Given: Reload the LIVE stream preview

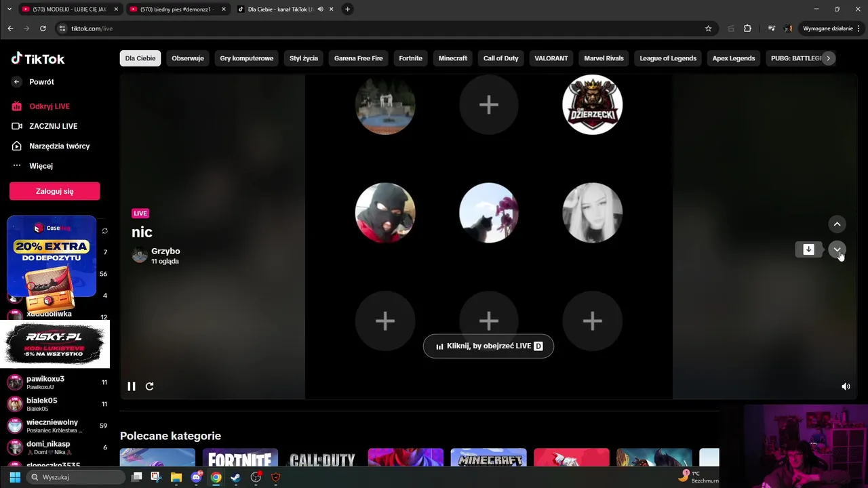Looking at the screenshot, I should point(150,386).
